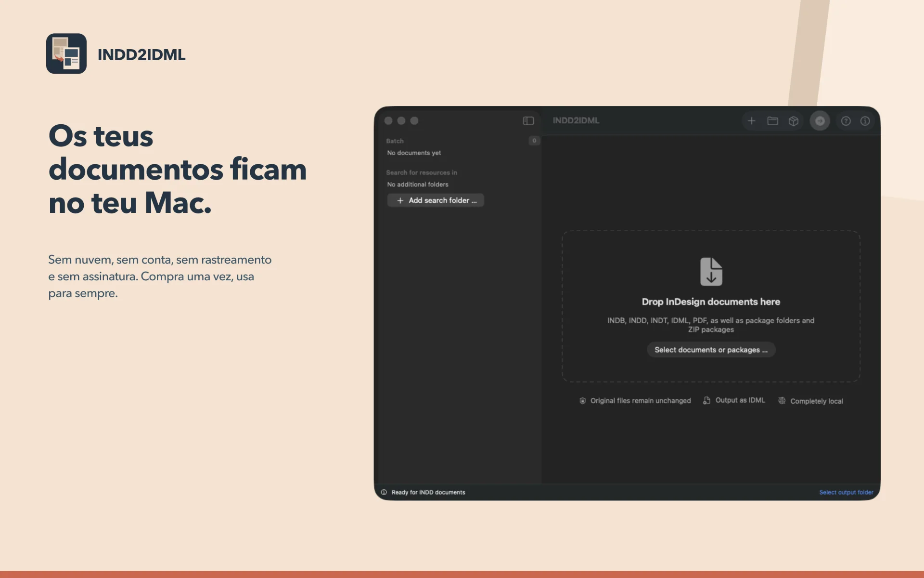Click shield icon beside Original files
Image resolution: width=924 pixels, height=578 pixels.
point(582,401)
